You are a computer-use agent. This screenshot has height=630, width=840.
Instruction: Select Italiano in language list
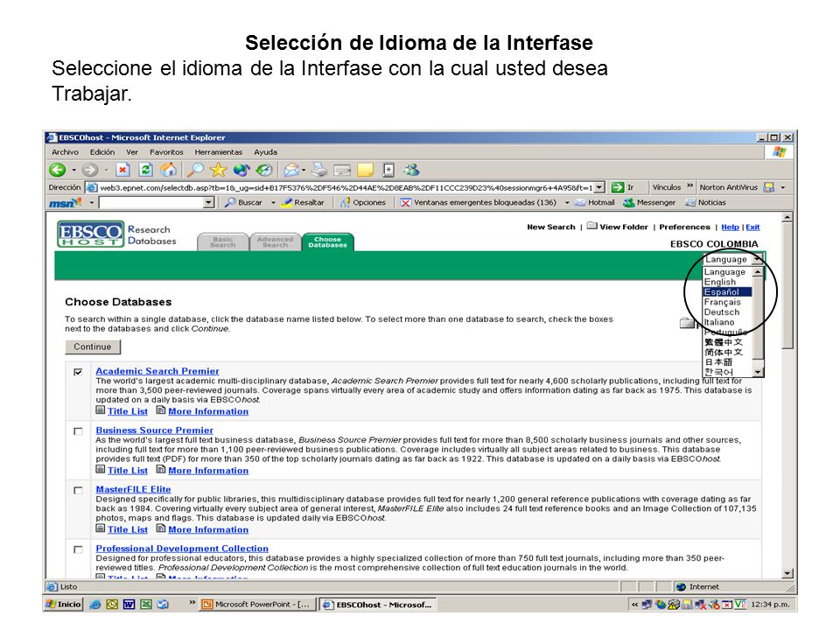[727, 322]
